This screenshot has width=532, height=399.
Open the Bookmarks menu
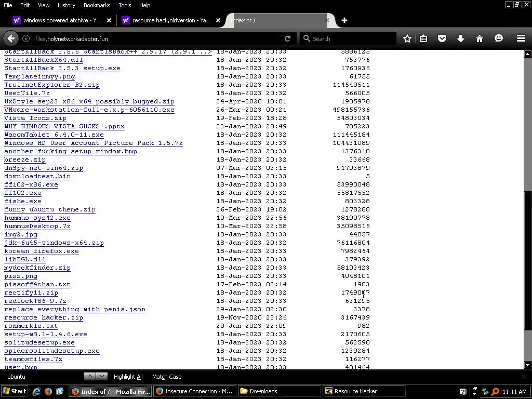pyautogui.click(x=97, y=5)
